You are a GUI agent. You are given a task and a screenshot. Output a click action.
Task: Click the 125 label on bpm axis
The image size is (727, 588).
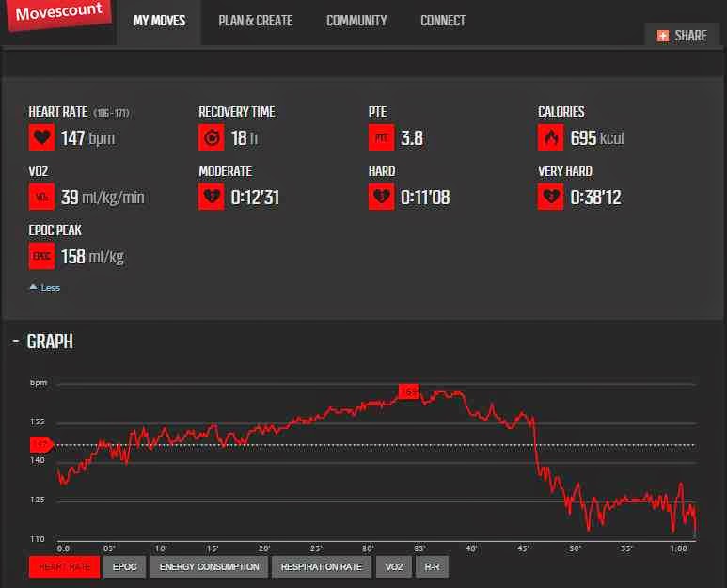coord(38,500)
